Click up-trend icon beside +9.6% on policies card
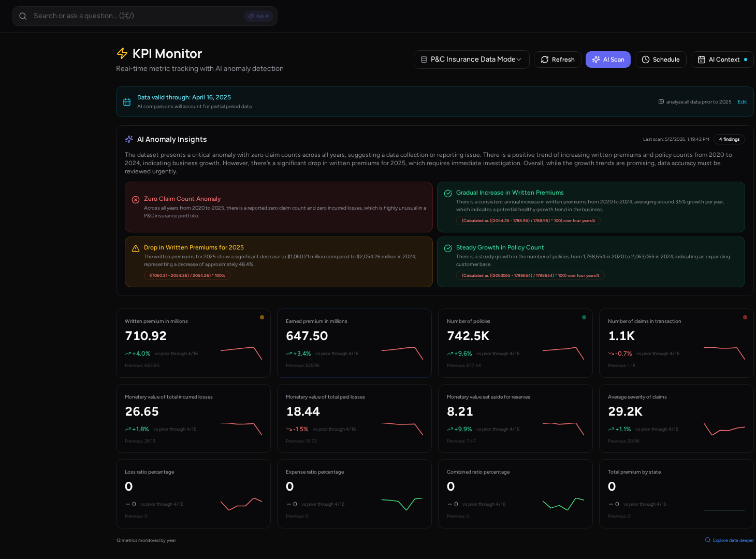This screenshot has height=559, width=756. point(450,354)
